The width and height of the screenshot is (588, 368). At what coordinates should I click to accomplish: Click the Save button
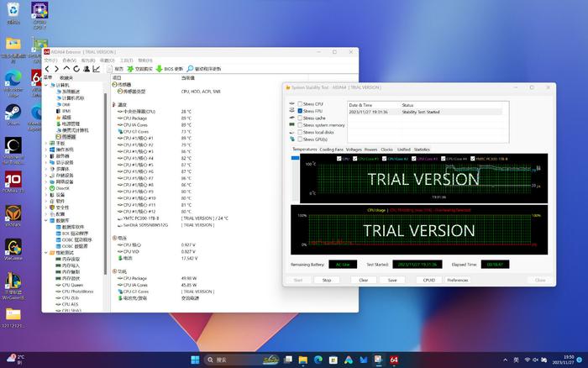[392, 281]
